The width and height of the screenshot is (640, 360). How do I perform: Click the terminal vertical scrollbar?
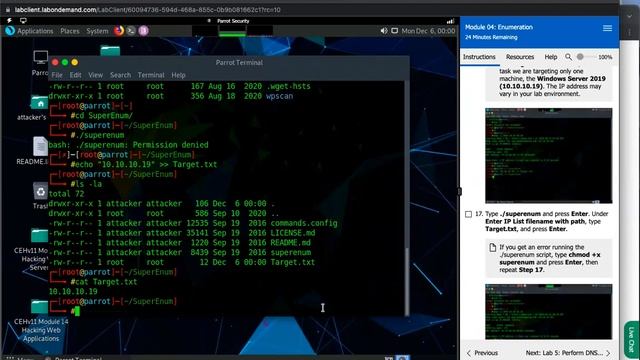coord(406,198)
